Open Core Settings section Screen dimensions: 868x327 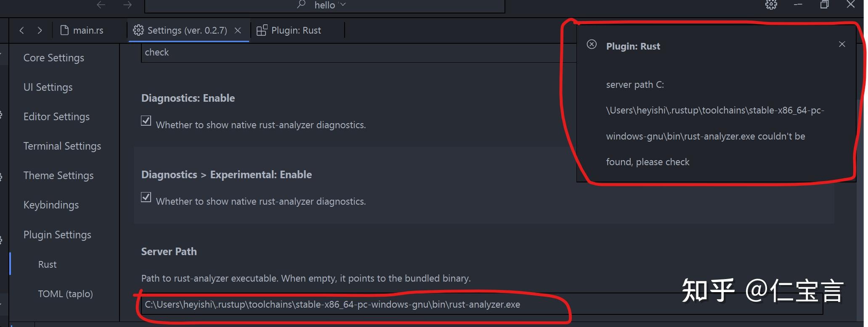[x=54, y=58]
